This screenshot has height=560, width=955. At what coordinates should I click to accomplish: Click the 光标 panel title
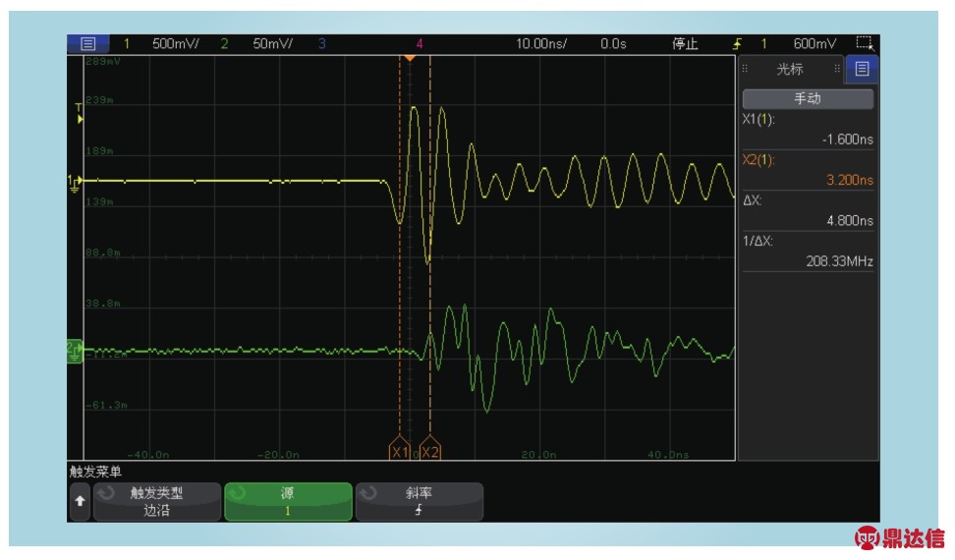tap(790, 70)
